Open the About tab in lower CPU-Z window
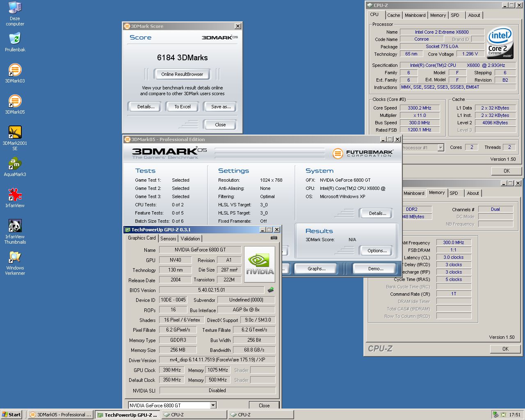 tap(473, 193)
